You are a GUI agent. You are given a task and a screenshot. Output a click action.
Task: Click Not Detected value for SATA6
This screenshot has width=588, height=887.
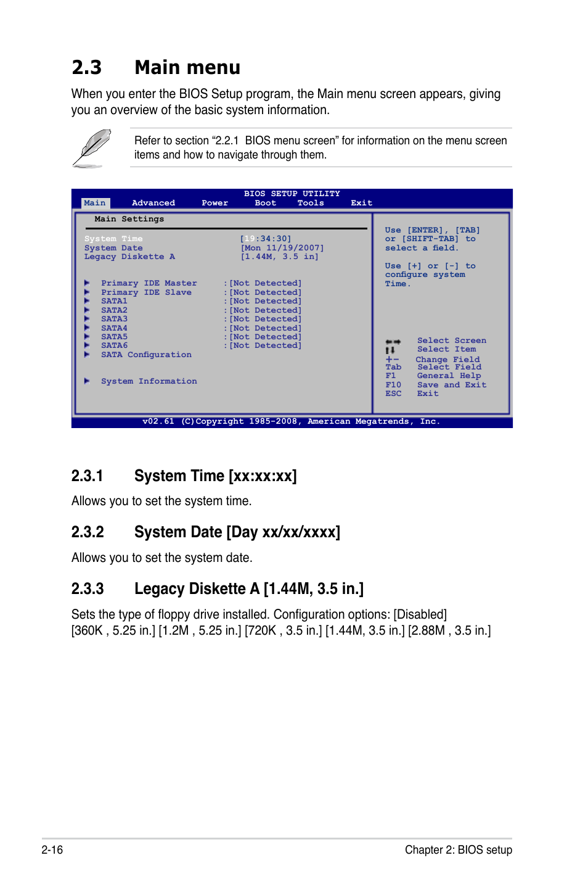point(266,345)
